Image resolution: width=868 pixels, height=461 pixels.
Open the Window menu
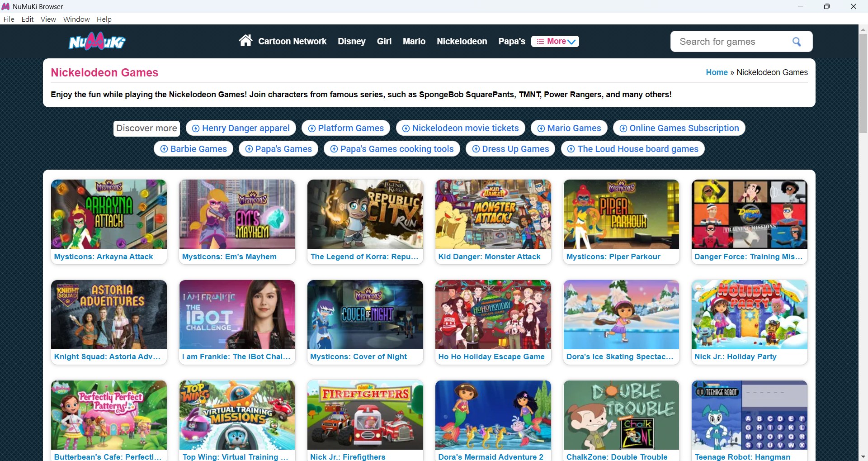[76, 19]
